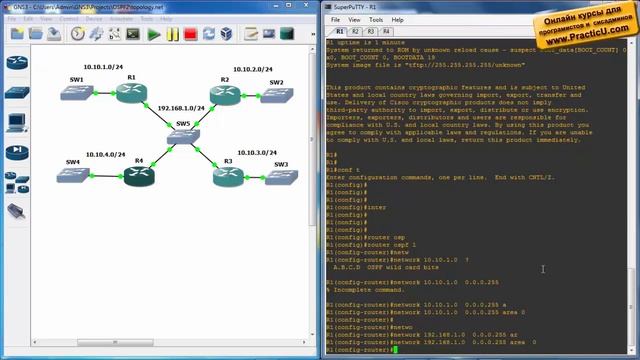Click the VirtualBox cube icon in GNS3
The height and width of the screenshot is (360, 640).
point(227,34)
